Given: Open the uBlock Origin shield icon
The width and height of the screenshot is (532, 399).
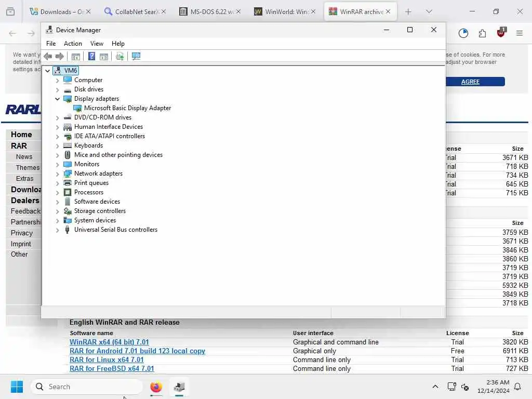Looking at the screenshot, I should tap(501, 33).
